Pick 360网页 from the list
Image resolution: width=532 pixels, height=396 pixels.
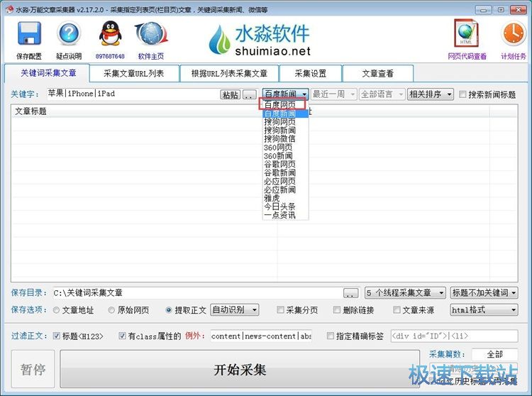[x=286, y=148]
